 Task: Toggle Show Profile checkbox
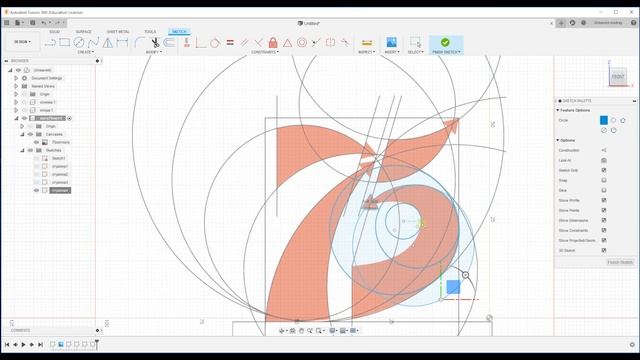tap(604, 200)
